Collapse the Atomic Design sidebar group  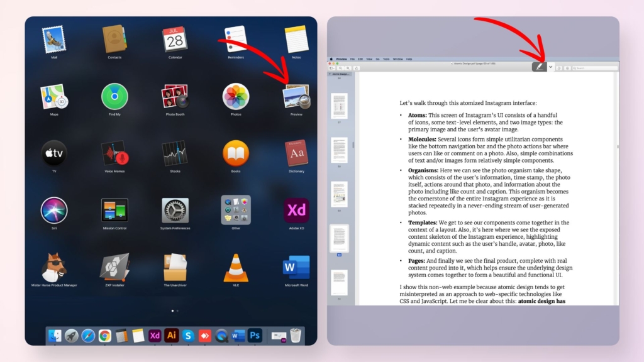(330, 74)
